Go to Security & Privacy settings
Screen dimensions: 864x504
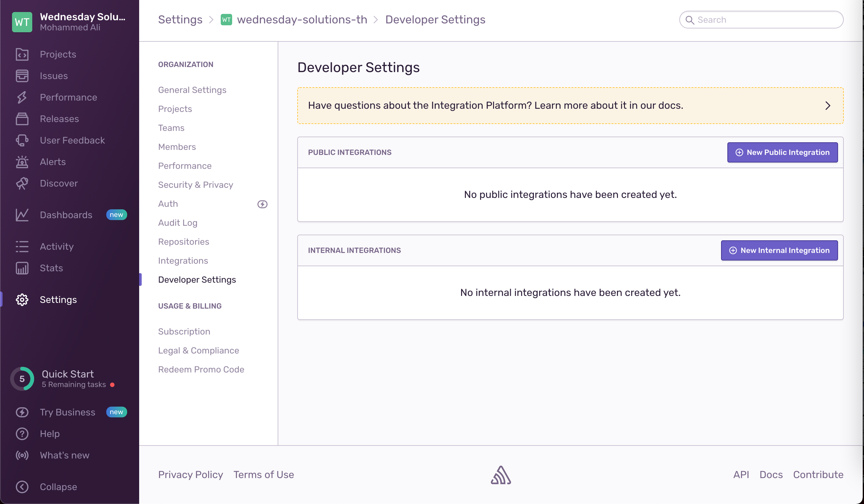[195, 185]
